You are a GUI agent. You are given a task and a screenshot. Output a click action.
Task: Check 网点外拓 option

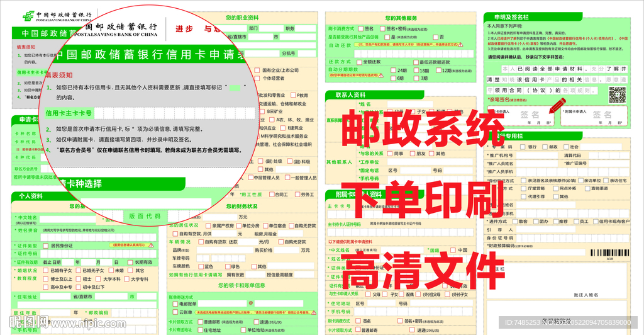click(555, 188)
